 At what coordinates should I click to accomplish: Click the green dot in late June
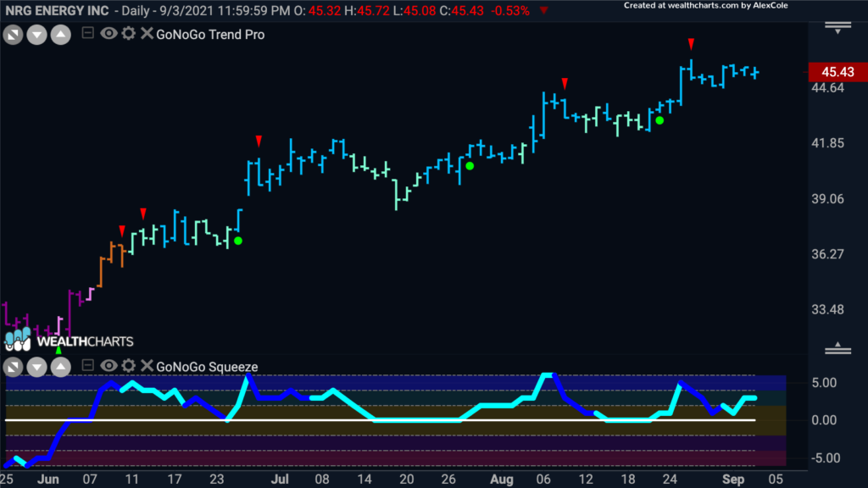(238, 241)
